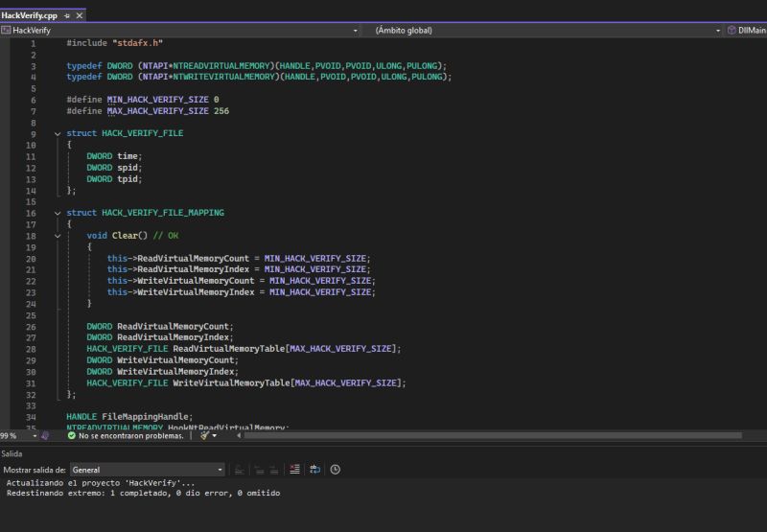Click NTREADVIRTUALMEMORY typedef on line 3
Screen dimensions: 767x532
[x=223, y=66]
